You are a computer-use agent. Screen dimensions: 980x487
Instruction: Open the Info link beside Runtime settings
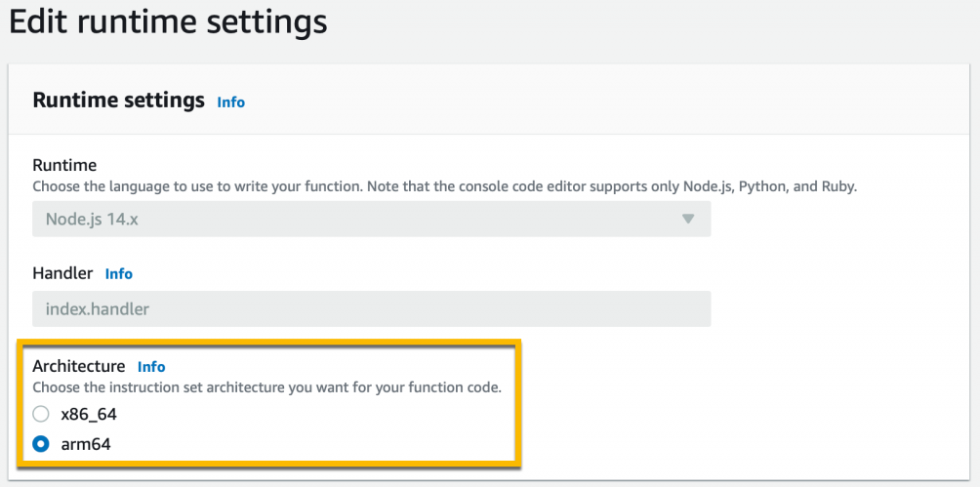(x=230, y=101)
